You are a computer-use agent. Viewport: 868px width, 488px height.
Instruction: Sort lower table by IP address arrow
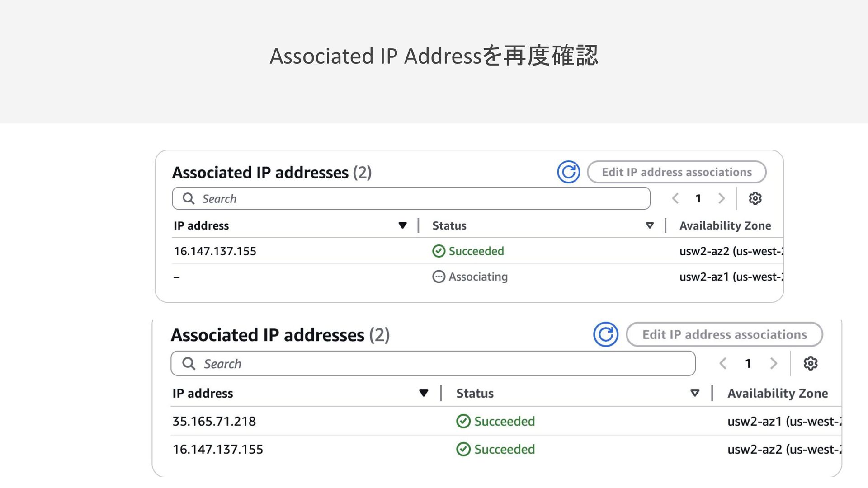click(x=424, y=393)
